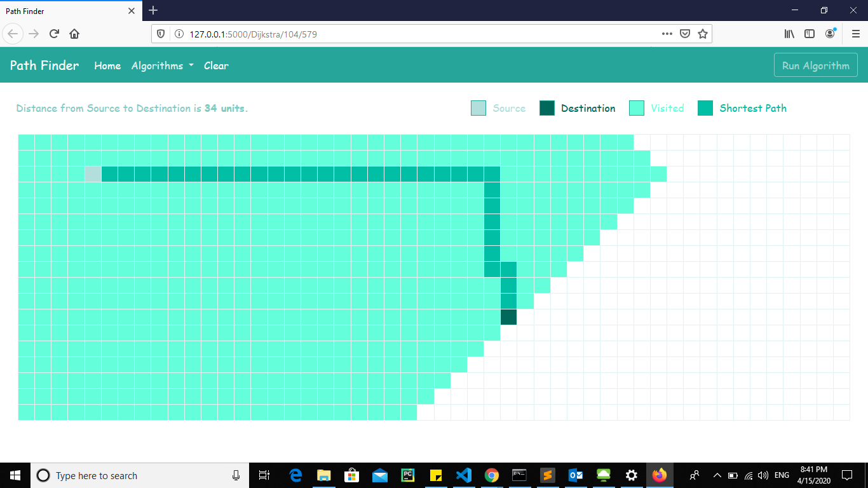Open the tracking protection shield icon
The height and width of the screenshot is (488, 868).
pos(161,34)
